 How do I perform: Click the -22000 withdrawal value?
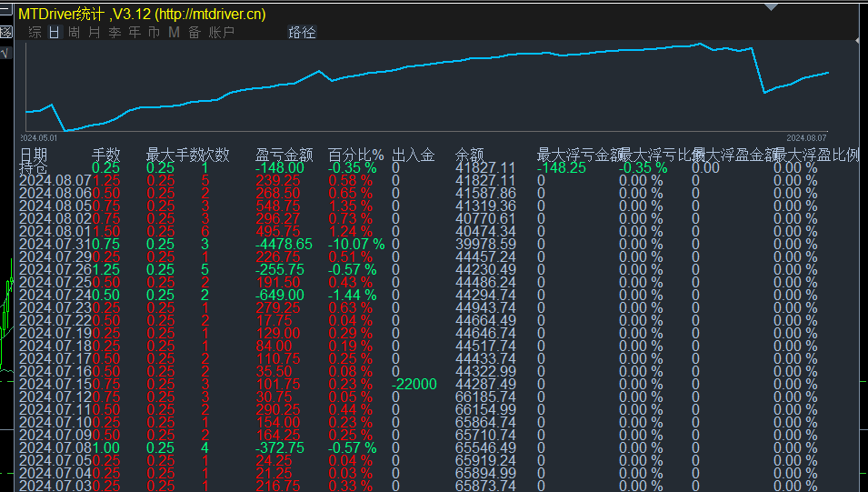tap(414, 385)
